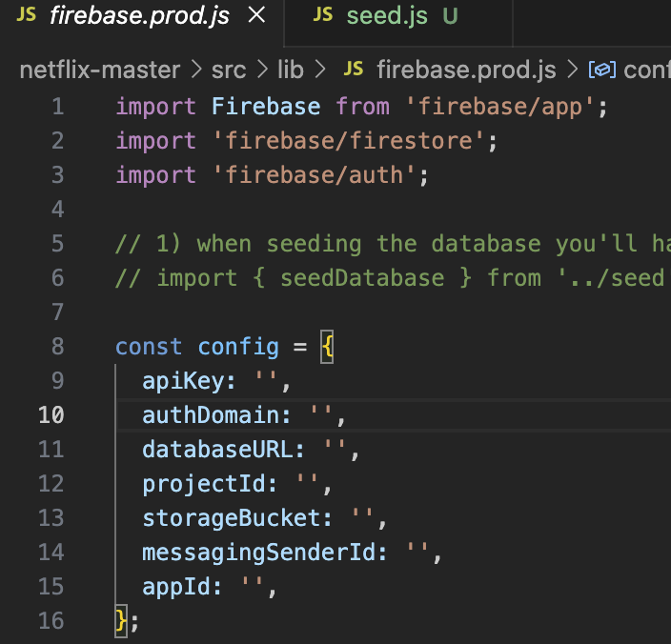This screenshot has width=671, height=644.
Task: Click line number 16 in gutter
Action: pyautogui.click(x=51, y=620)
